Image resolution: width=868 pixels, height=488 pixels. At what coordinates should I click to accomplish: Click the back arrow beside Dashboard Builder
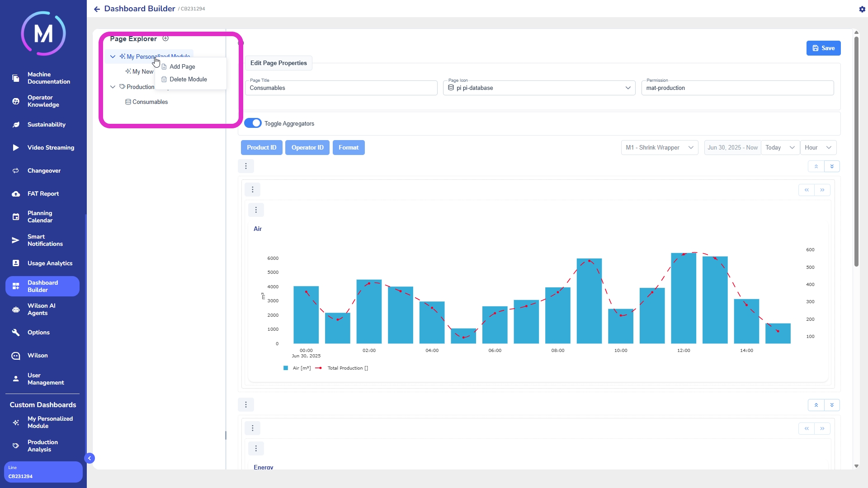point(97,9)
